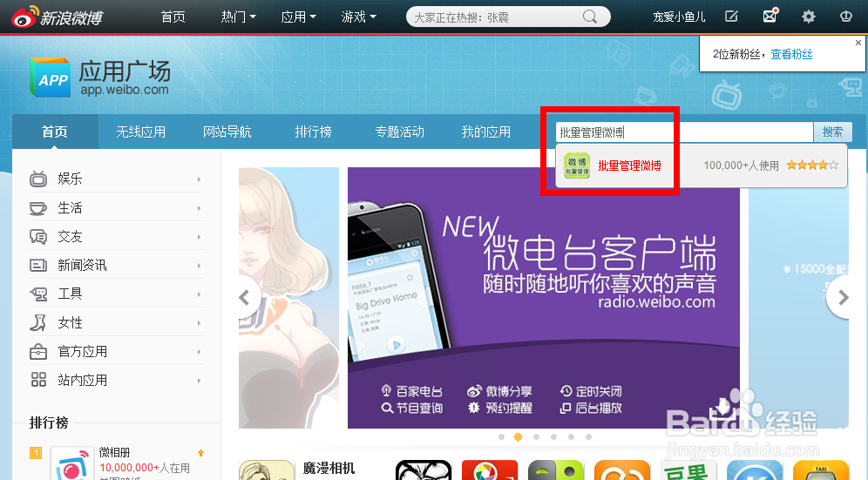This screenshot has height=480, width=868.
Task: Open the 游戏 dropdown menu
Action: click(x=359, y=17)
